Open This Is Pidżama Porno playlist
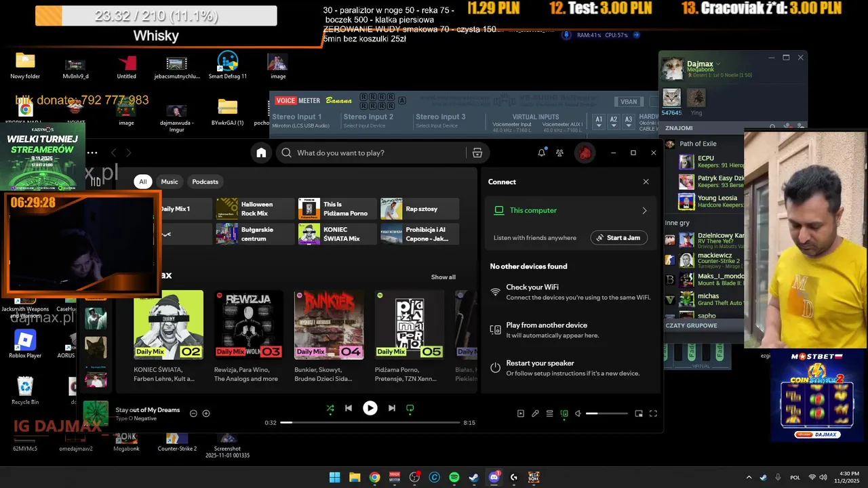 point(338,209)
